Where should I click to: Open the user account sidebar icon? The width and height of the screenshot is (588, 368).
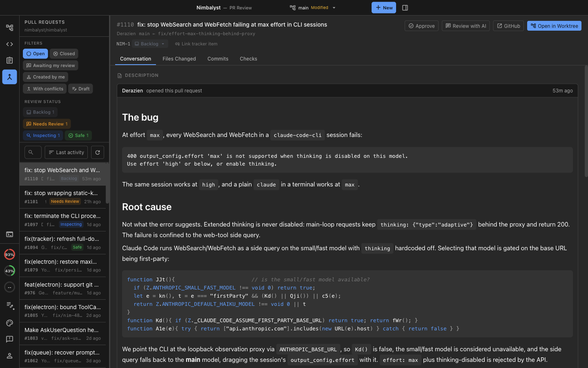pyautogui.click(x=9, y=356)
